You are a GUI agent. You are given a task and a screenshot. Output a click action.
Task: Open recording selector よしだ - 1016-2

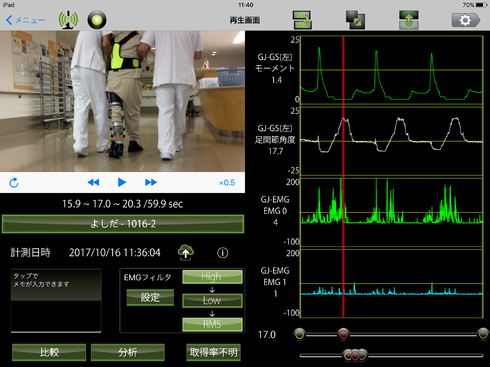[x=123, y=224]
